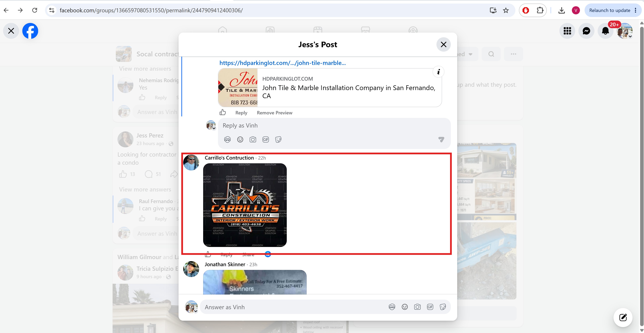Screen dimensions: 644x333
Task: Expand the Joined dropdown in group header
Action: (x=467, y=54)
